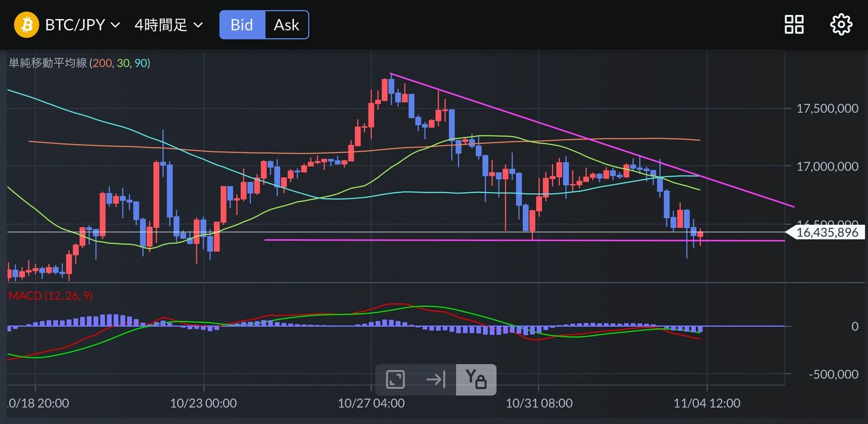Viewport: 868px width, 424px height.
Task: Click the orange 200 period value
Action: pyautogui.click(x=102, y=63)
